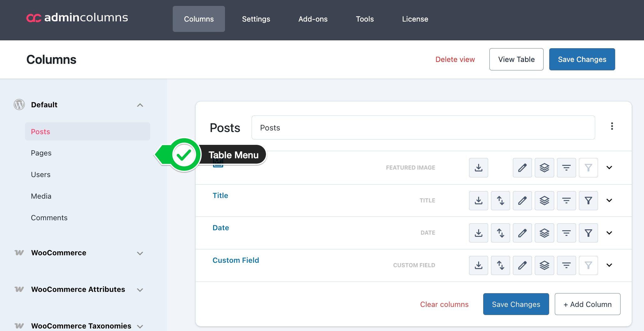
Task: Click the FEATURED IMAGE type label
Action: (411, 168)
